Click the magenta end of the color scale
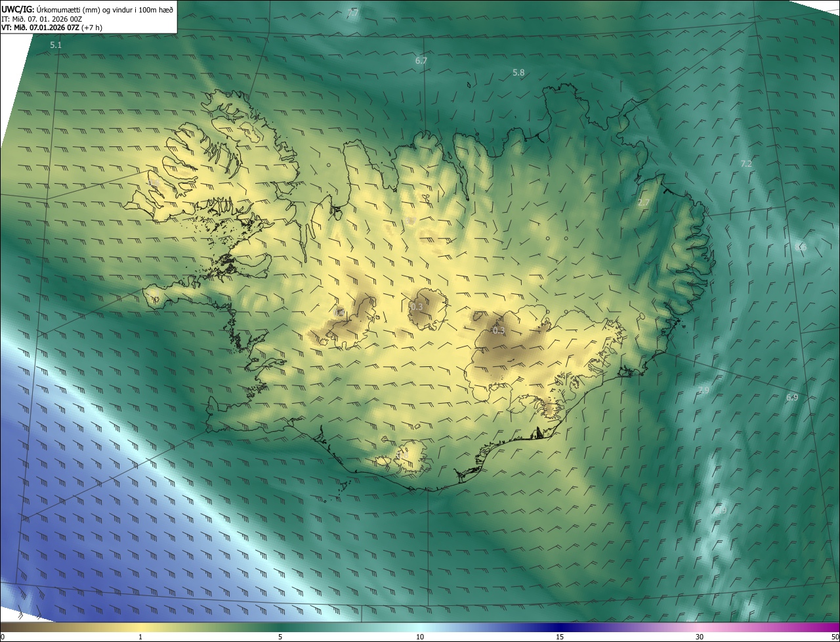Screen dimensions: 840x642 828,627
